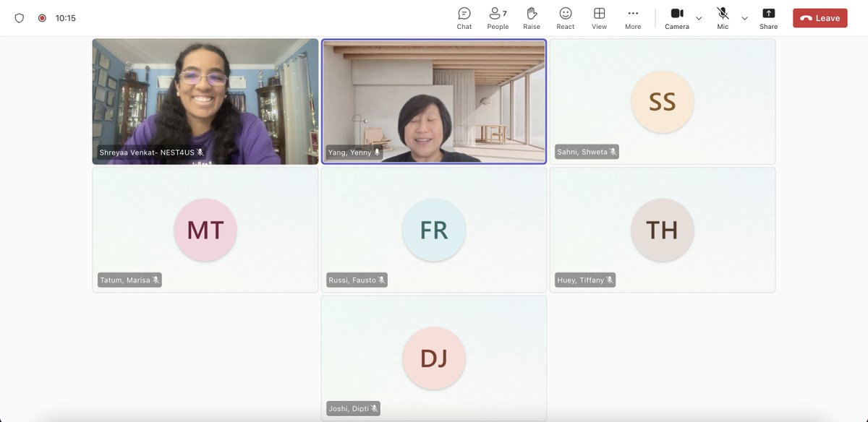868x422 pixels.
Task: Toggle the Camera on or off
Action: 677,18
